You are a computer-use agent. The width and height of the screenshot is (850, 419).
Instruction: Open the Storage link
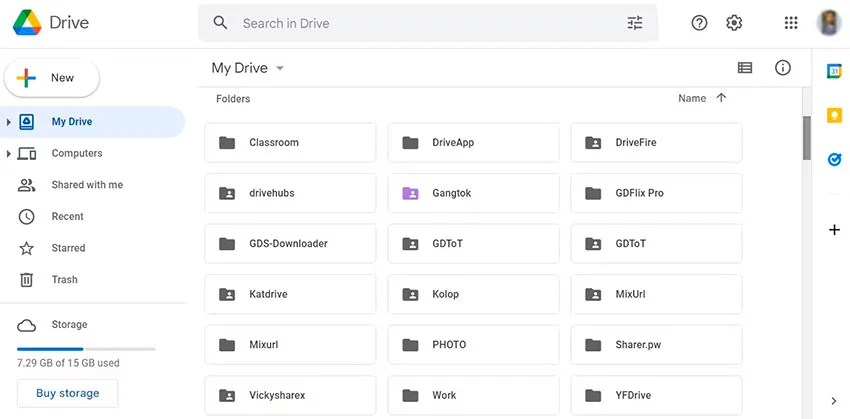tap(69, 325)
